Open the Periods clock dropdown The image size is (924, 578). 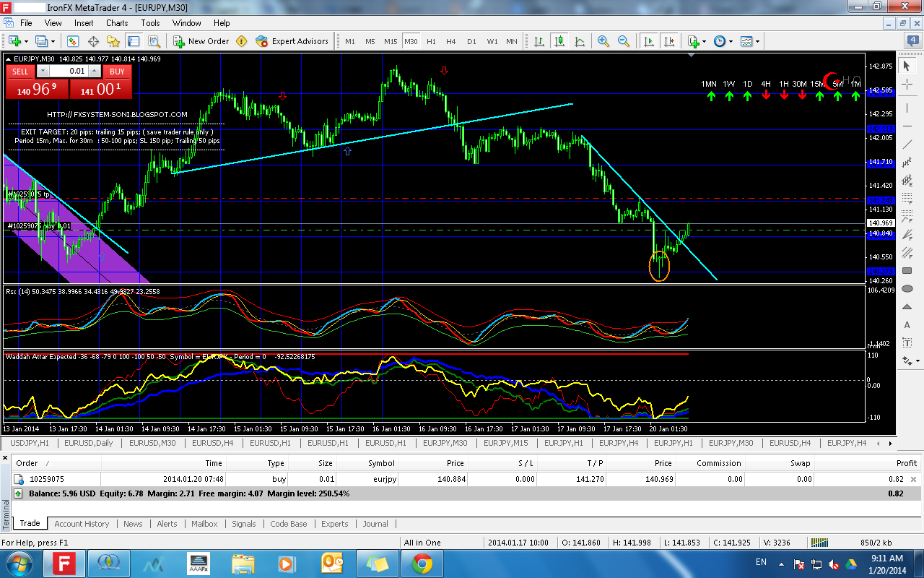(723, 41)
